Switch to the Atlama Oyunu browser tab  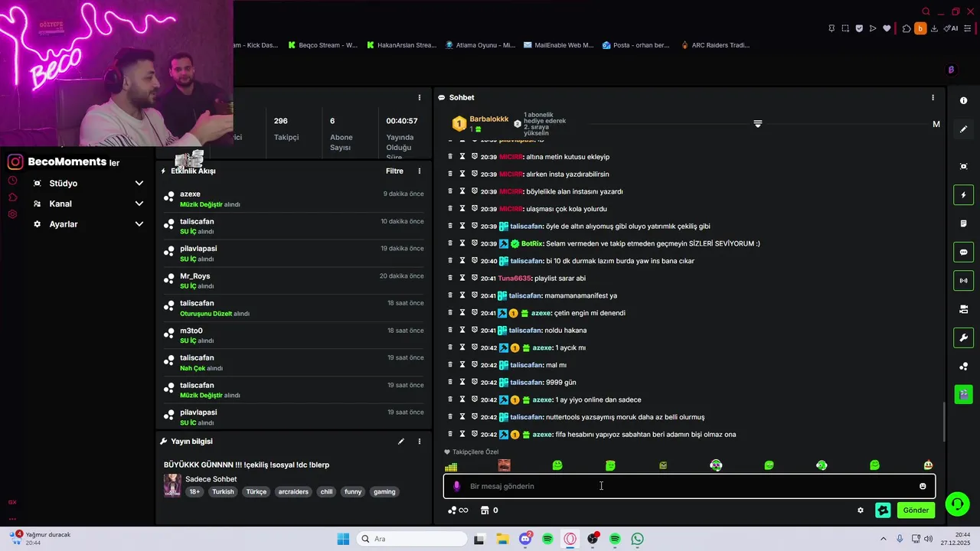480,45
